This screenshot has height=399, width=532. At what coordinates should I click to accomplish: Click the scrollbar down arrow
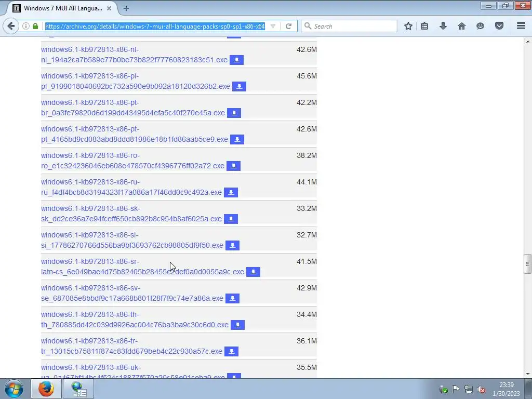tap(527, 374)
